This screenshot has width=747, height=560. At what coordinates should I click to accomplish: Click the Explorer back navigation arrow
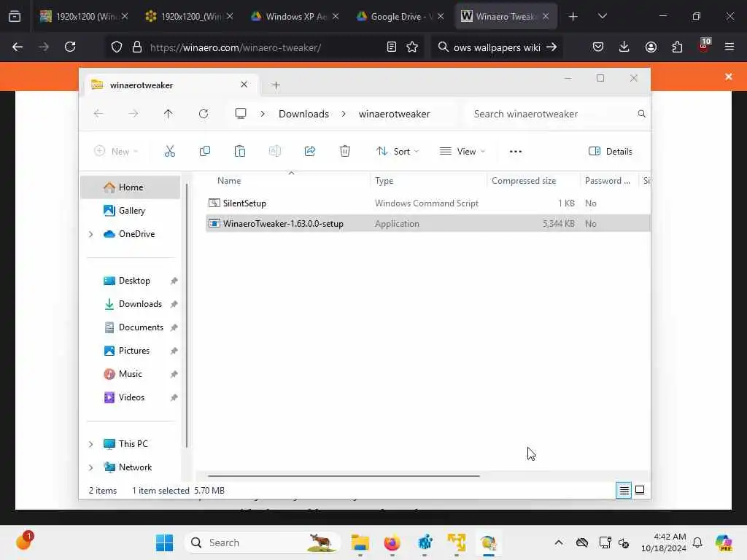(98, 114)
